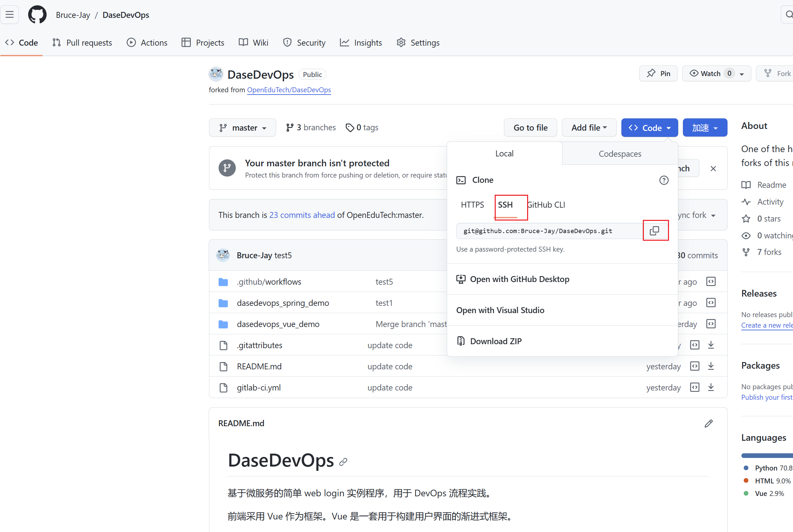793x532 pixels.
Task: Open the Add file dropdown
Action: [x=589, y=128]
